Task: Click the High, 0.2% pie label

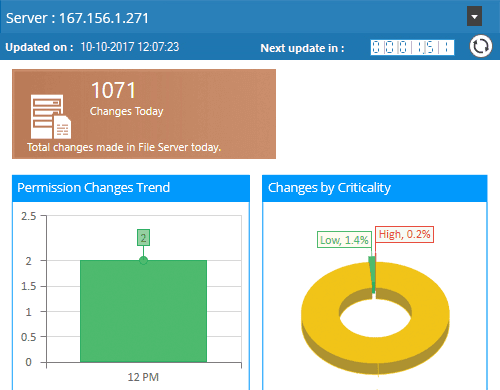Action: [404, 234]
